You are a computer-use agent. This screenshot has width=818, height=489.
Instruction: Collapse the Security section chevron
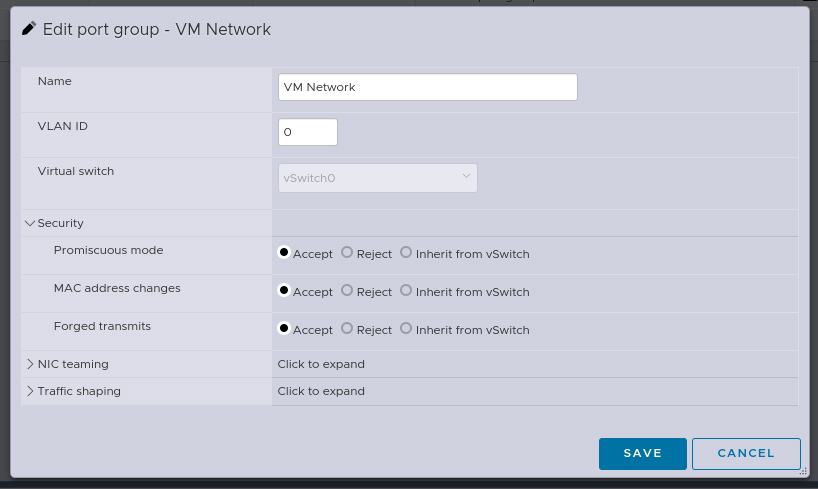coord(30,223)
